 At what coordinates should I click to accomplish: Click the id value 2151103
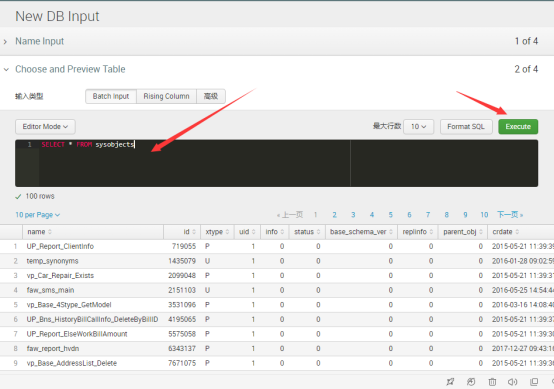182,290
